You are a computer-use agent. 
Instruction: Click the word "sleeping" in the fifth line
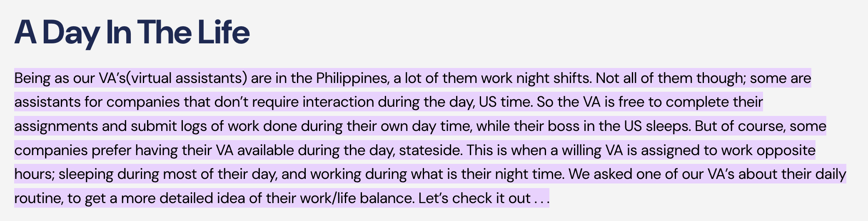(x=86, y=174)
